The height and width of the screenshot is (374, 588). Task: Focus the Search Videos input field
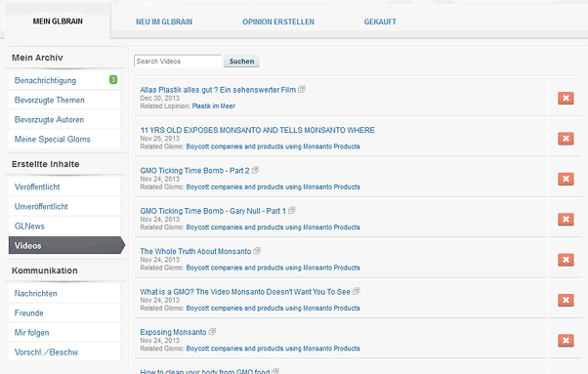[x=178, y=62]
